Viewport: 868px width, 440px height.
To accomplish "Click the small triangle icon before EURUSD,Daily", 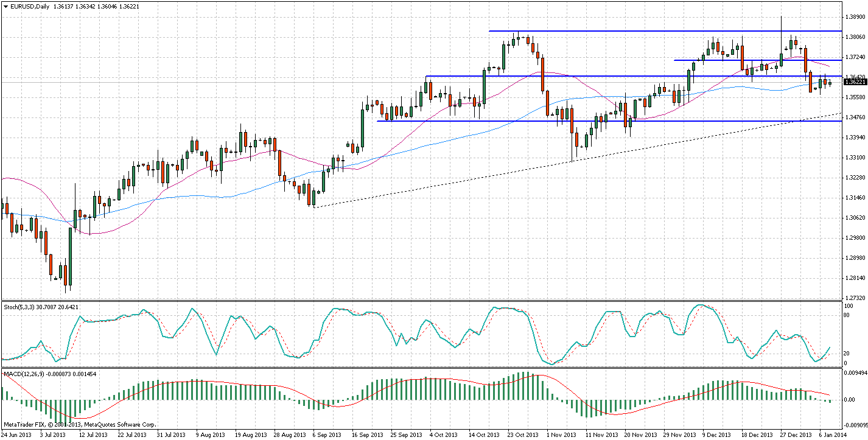I will (5, 5).
